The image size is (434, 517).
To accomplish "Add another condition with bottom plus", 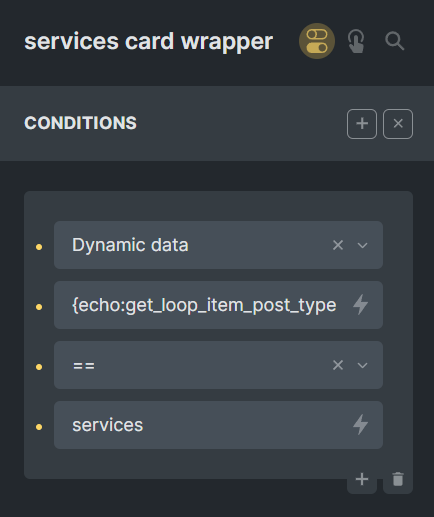I will (362, 479).
